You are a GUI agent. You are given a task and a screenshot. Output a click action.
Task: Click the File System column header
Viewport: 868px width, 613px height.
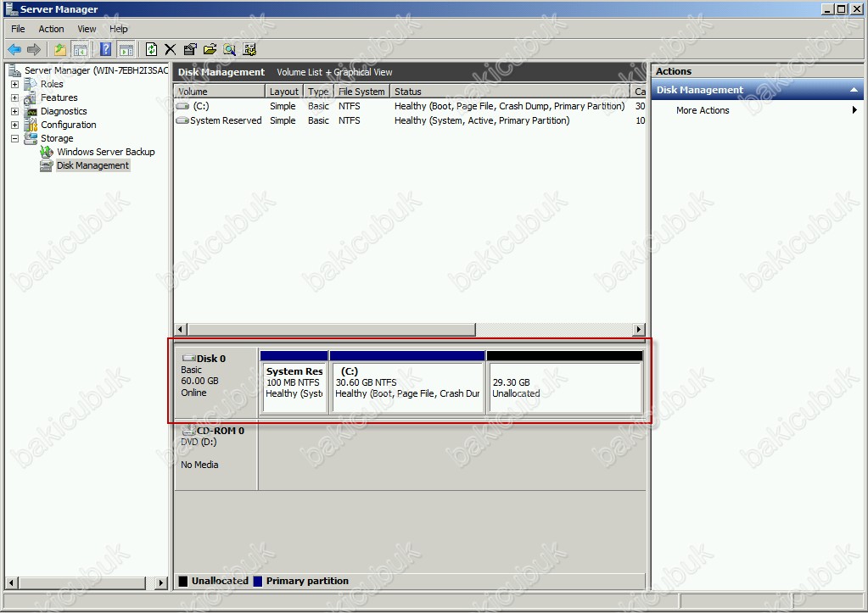pos(361,92)
